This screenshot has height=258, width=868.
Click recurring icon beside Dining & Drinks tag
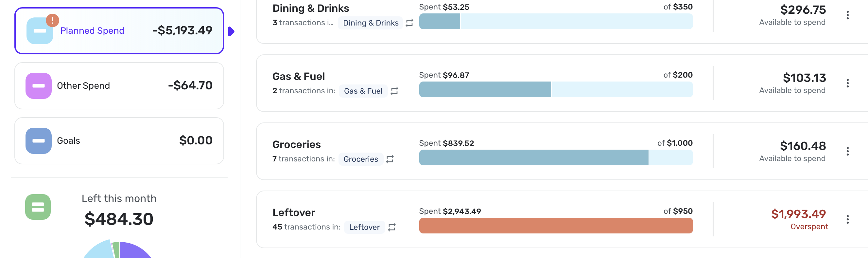click(409, 23)
